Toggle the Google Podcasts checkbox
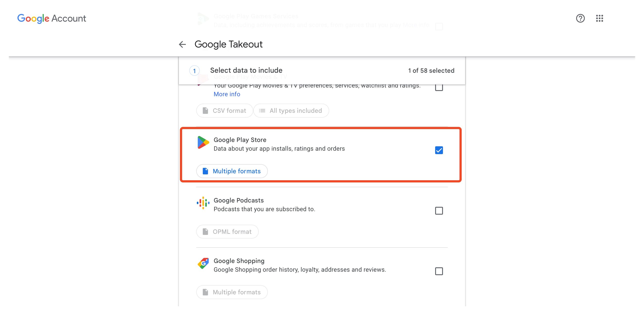Viewport: 644px width, 315px height. tap(439, 211)
